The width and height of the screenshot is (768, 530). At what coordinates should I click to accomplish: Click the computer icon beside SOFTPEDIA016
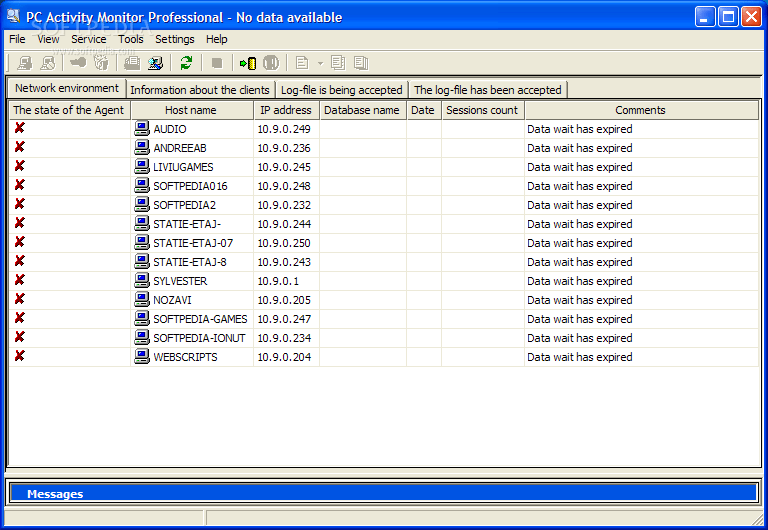coord(142,185)
